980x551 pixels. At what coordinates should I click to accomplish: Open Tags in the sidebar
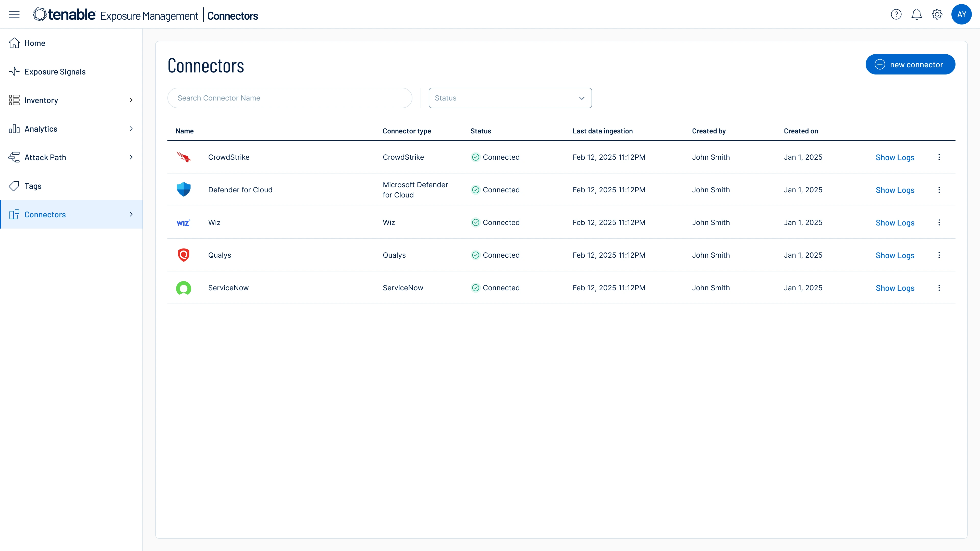pos(71,185)
